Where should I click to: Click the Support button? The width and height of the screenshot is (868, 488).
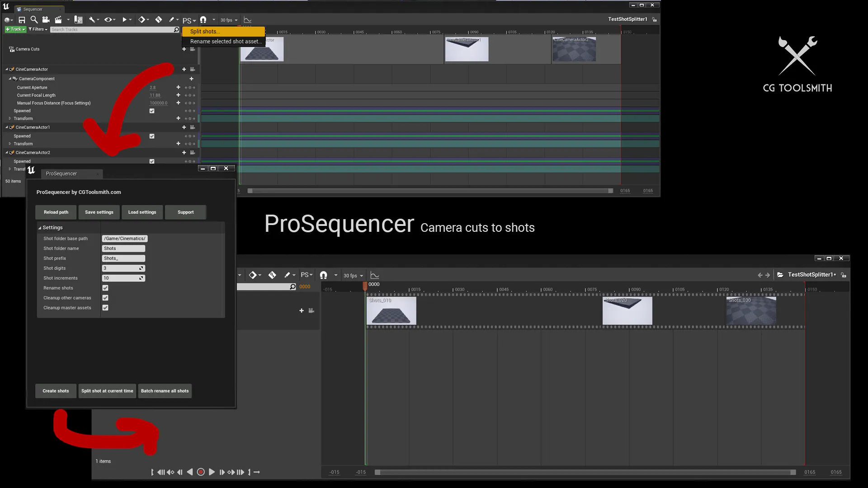point(185,212)
